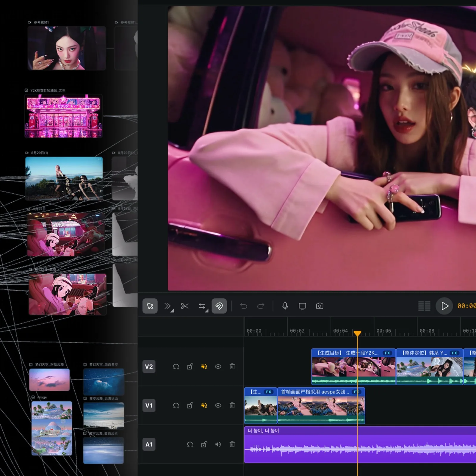Add a motion track on V1
This screenshot has width=476, height=476.
[x=176, y=405]
